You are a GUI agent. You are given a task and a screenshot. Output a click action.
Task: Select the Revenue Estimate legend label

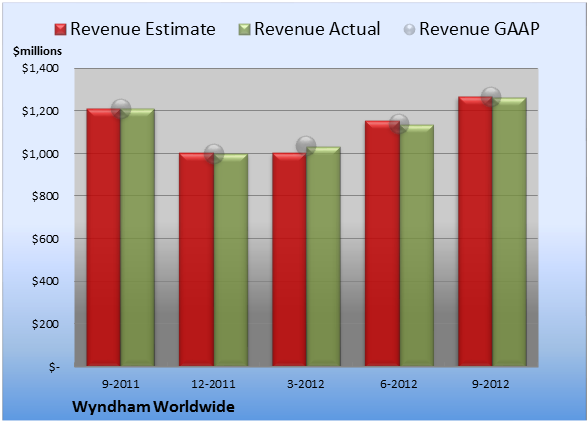[x=143, y=29]
